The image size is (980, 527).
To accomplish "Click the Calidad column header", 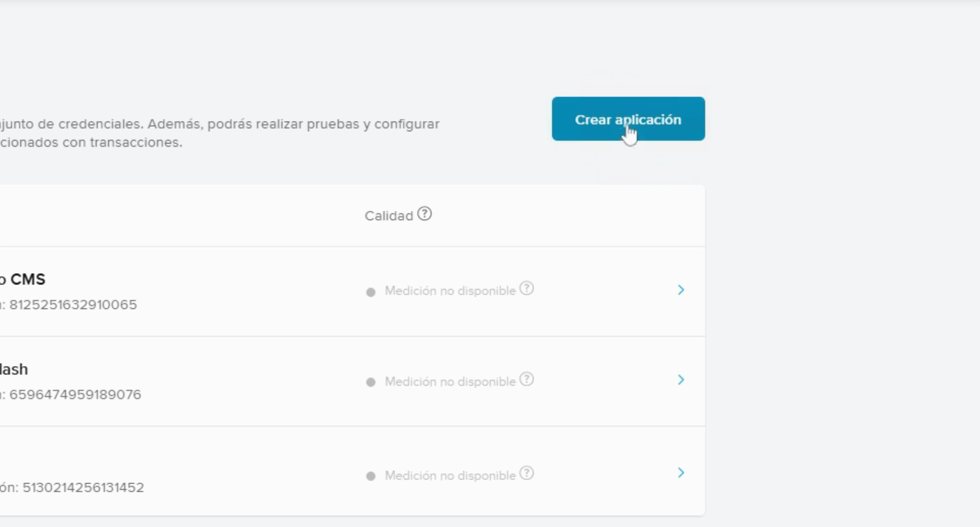I will pyautogui.click(x=389, y=216).
